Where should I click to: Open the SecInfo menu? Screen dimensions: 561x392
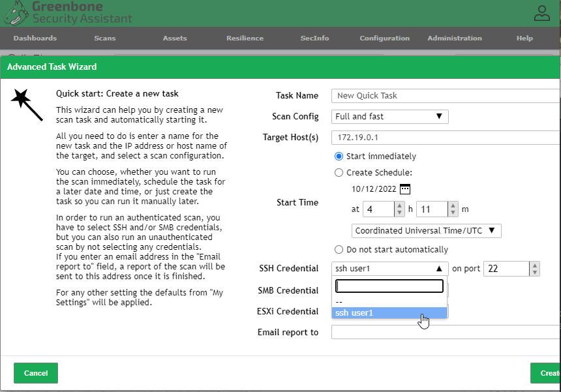315,38
